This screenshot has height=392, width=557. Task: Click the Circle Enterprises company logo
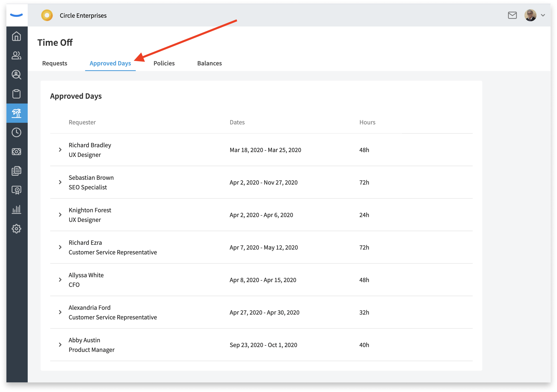[47, 15]
